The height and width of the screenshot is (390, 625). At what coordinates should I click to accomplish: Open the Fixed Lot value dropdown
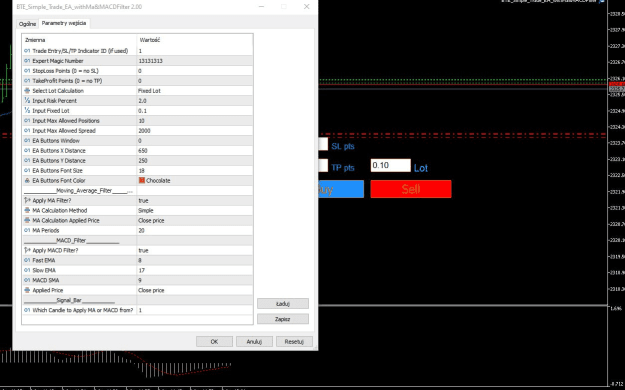click(x=195, y=91)
